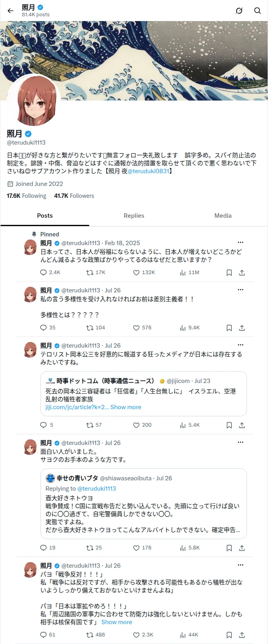The width and height of the screenshot is (268, 644).
Task: Share the post with 576 likes
Action: (x=242, y=328)
